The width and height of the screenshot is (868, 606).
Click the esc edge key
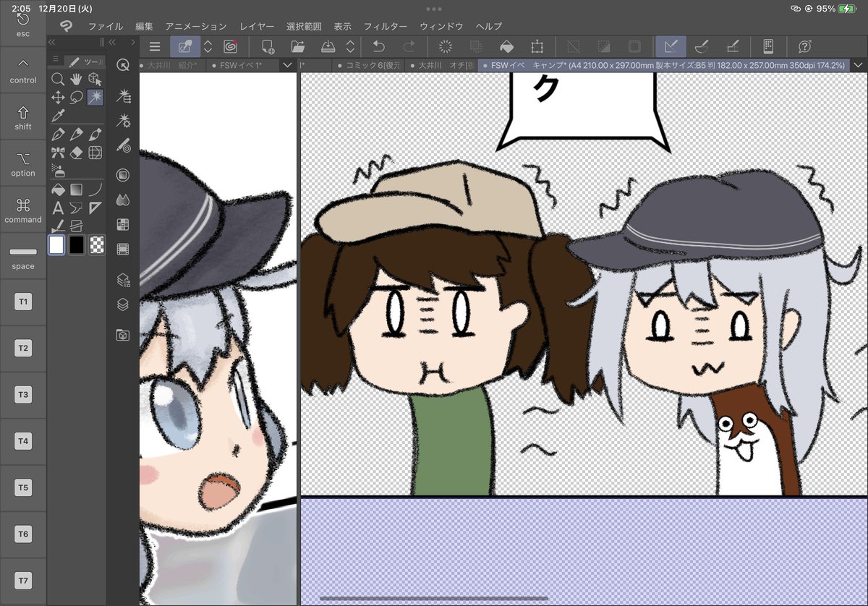pyautogui.click(x=23, y=23)
